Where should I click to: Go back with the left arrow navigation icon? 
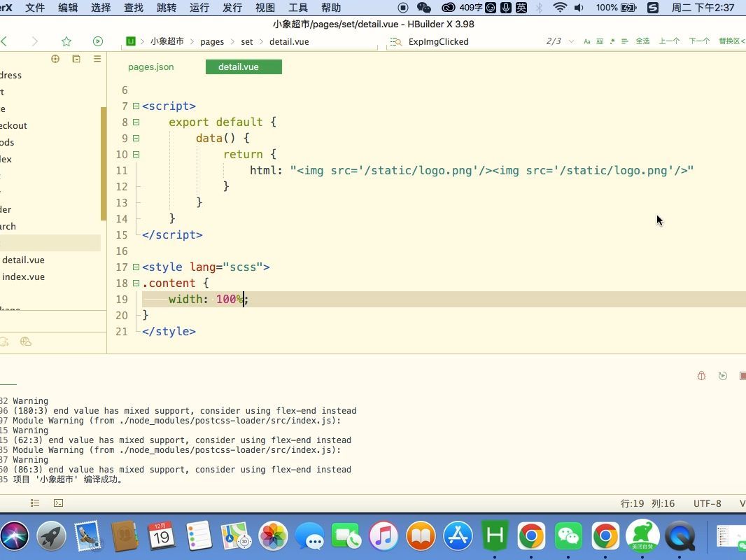[x=3, y=41]
